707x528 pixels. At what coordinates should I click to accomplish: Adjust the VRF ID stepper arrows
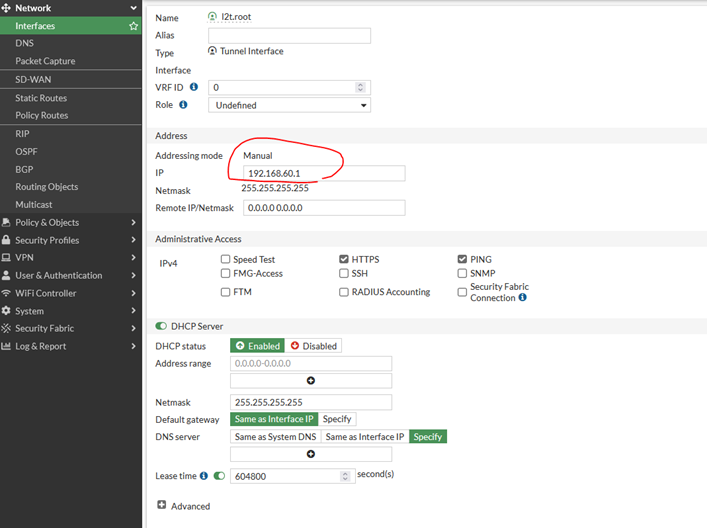360,87
